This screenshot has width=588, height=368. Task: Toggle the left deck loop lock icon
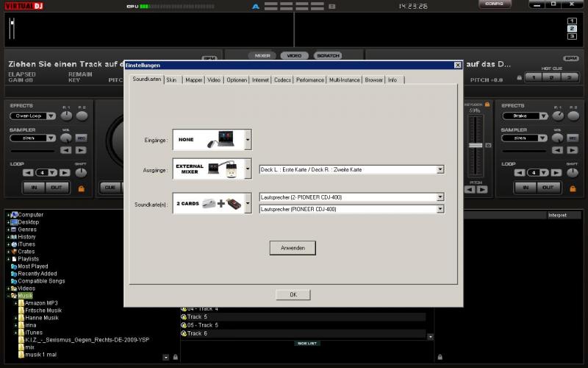click(81, 188)
